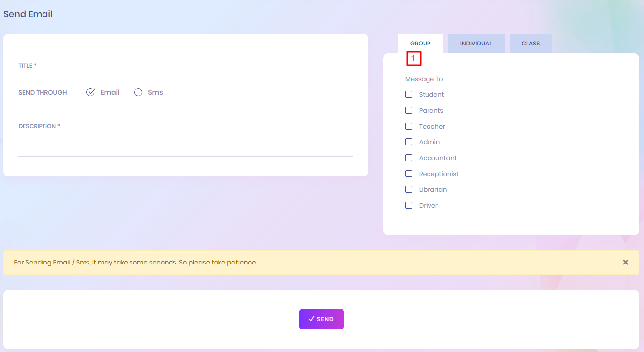The height and width of the screenshot is (352, 644).
Task: Select the Email radio option
Action: click(91, 92)
